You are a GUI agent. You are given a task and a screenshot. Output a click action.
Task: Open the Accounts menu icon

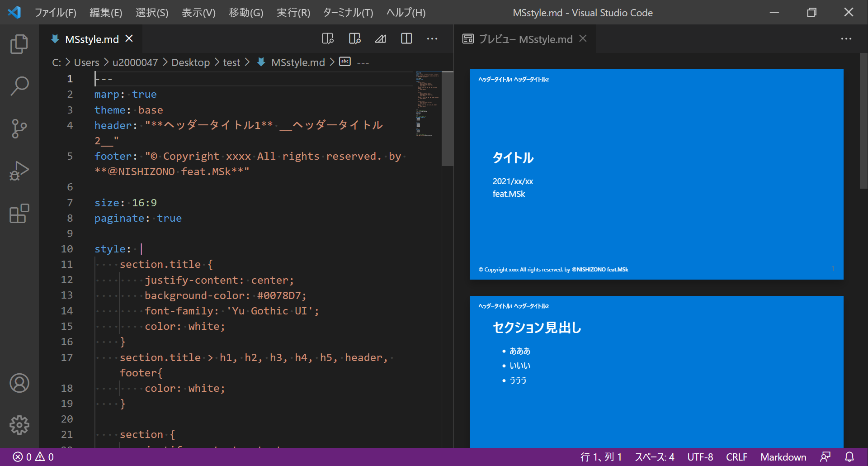point(19,383)
